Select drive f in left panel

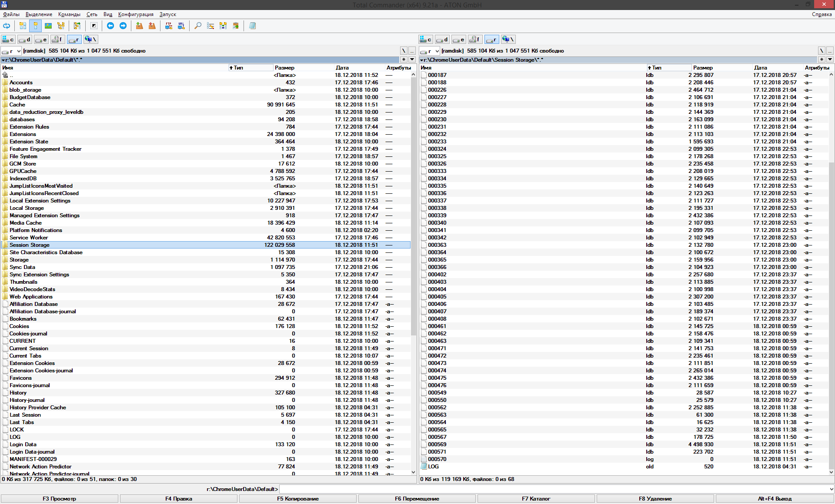point(57,40)
